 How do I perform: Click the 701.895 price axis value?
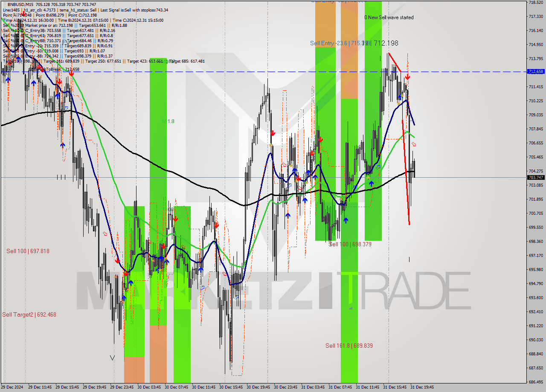coord(536,199)
